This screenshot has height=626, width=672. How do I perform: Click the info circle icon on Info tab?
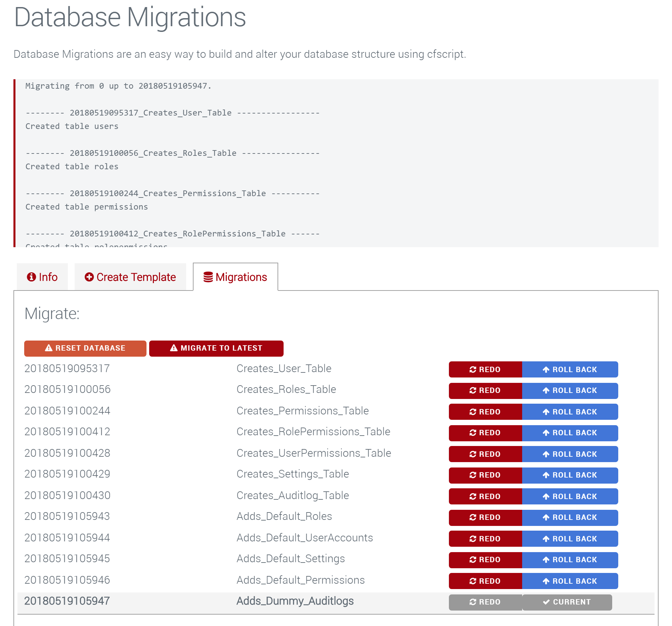(31, 277)
